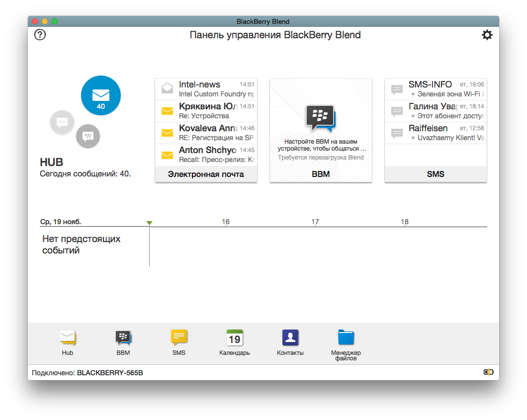527x420 pixels.
Task: Click the BBM card footer label
Action: point(321,174)
